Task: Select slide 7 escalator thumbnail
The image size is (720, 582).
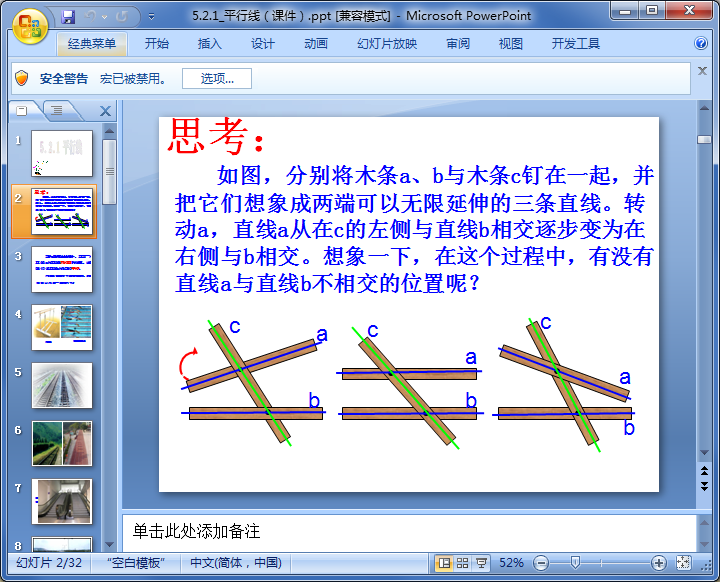Action: [62, 502]
